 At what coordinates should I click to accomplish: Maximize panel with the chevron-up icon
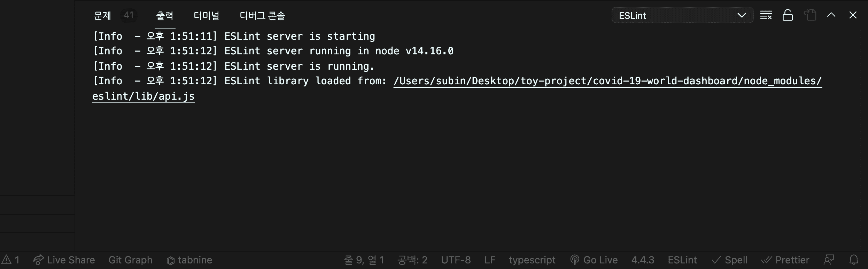[831, 15]
